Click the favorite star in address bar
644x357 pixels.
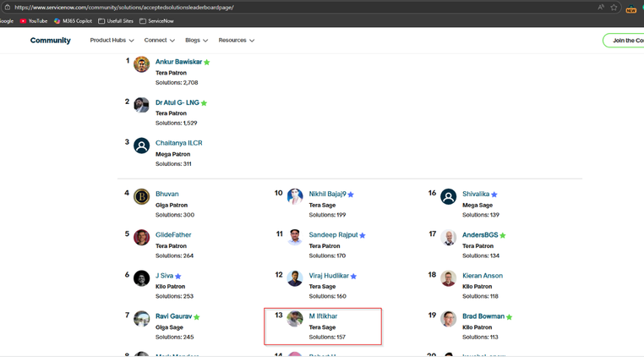click(614, 8)
